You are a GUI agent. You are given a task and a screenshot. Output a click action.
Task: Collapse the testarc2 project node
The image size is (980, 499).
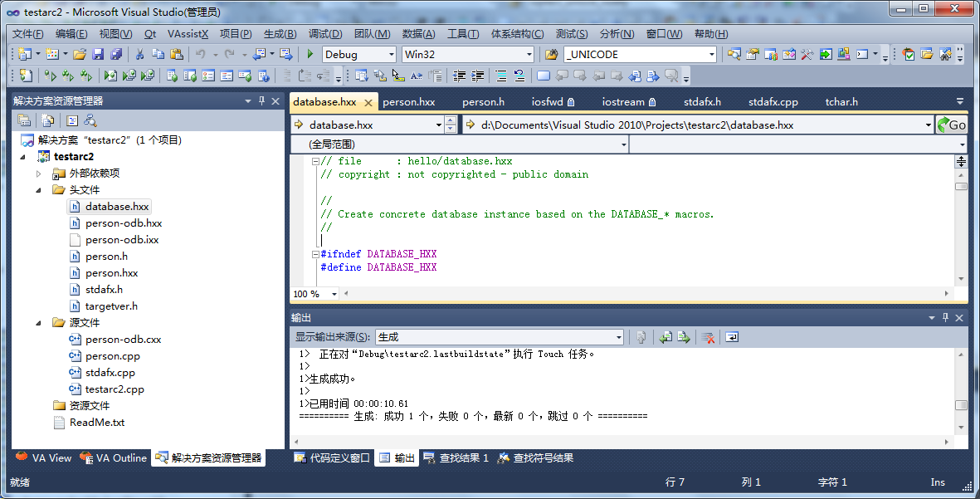[x=22, y=156]
